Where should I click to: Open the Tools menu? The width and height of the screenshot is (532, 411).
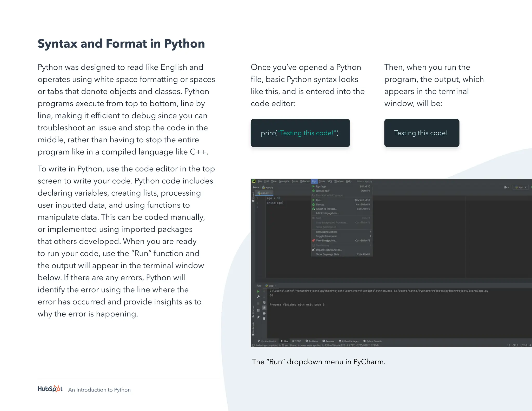click(x=322, y=181)
